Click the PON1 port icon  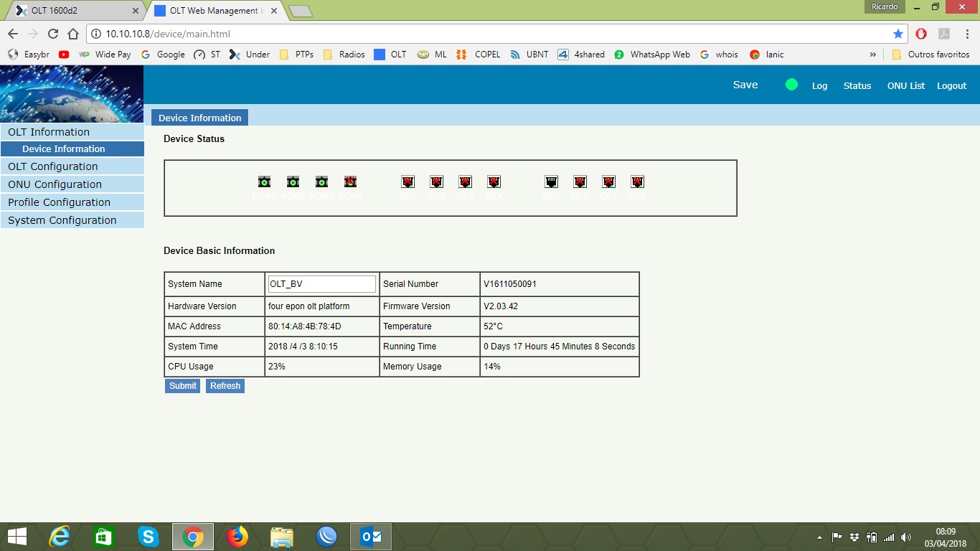click(x=264, y=182)
